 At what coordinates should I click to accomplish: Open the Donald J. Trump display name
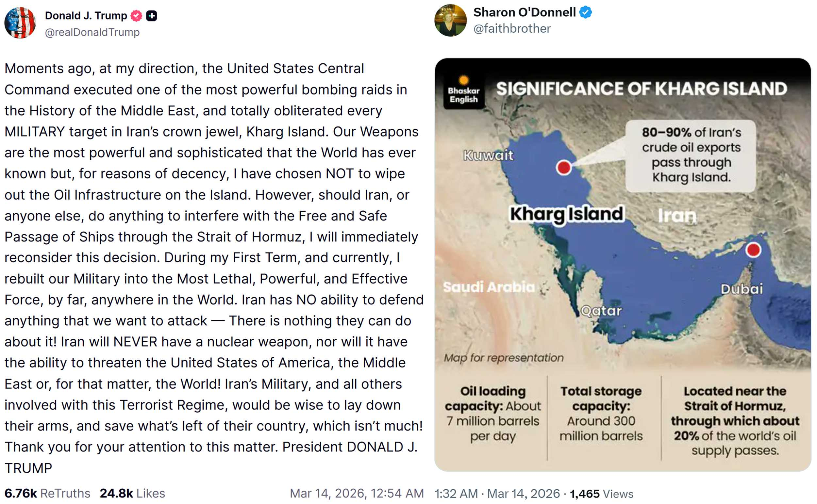tap(86, 16)
